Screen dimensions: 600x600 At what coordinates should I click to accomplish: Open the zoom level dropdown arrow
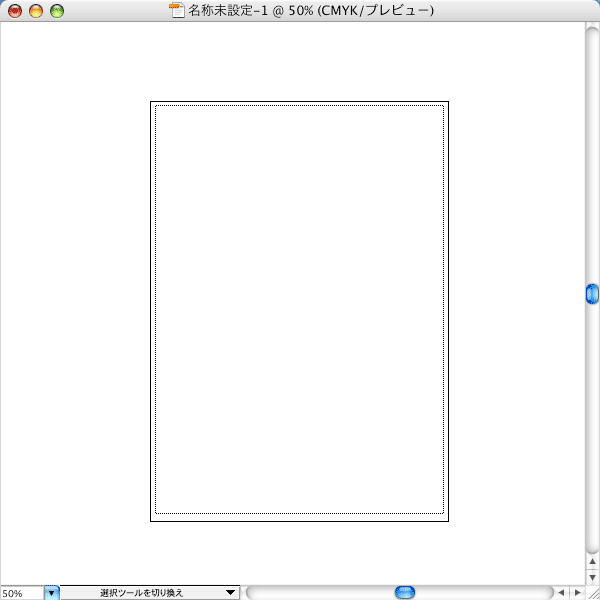(52, 593)
